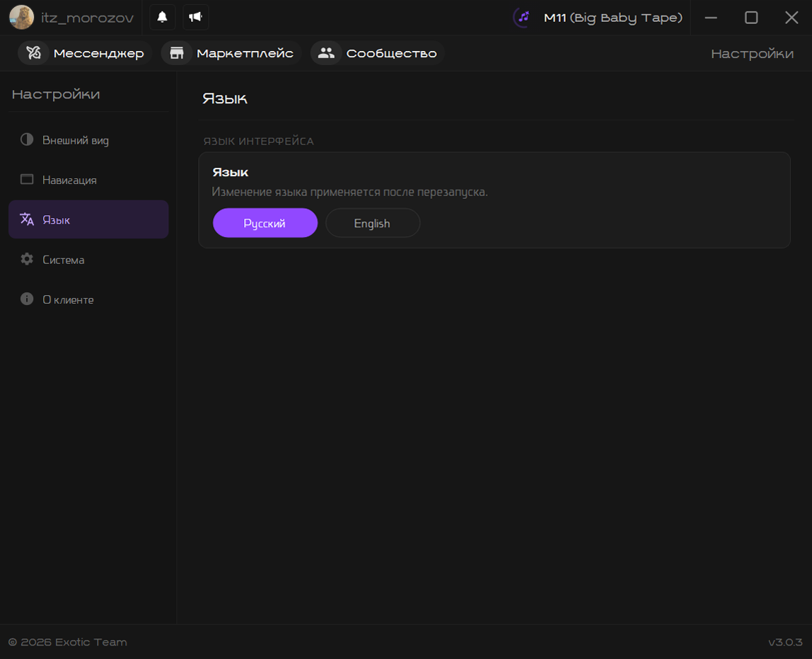812x659 pixels.
Task: Go to the Сообщество tab
Action: click(x=377, y=53)
